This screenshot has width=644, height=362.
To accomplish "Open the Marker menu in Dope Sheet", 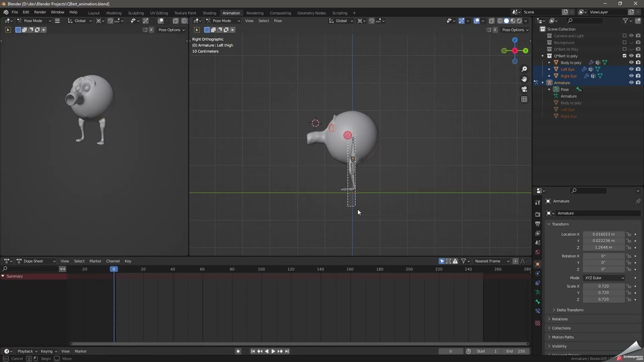I will [x=95, y=261].
